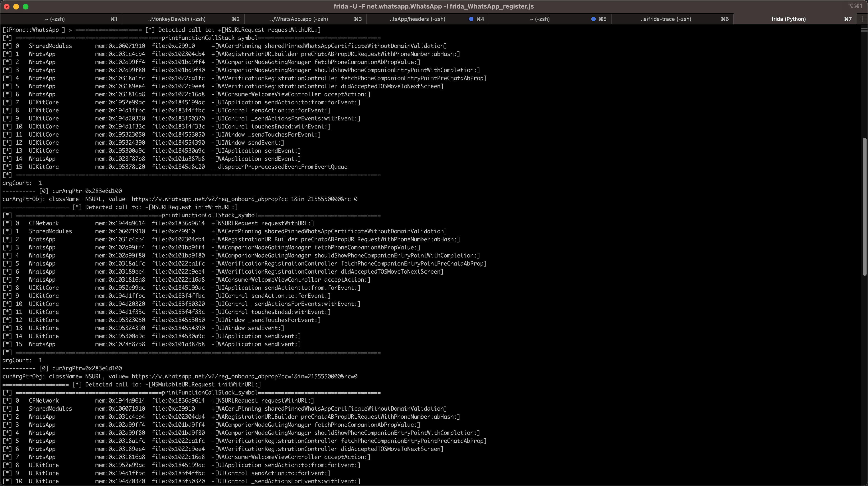
Task: Zoom the window using the green button
Action: [26, 6]
